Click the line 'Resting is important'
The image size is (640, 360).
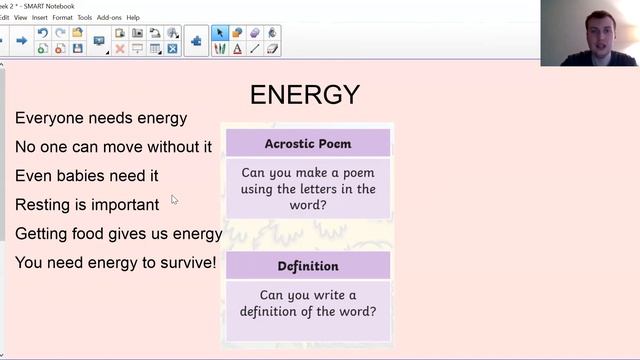(x=87, y=205)
